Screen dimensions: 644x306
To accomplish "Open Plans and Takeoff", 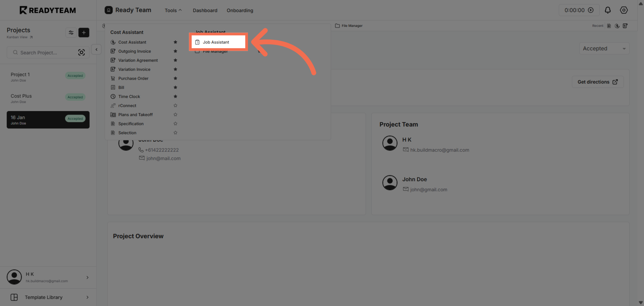I will [x=135, y=115].
